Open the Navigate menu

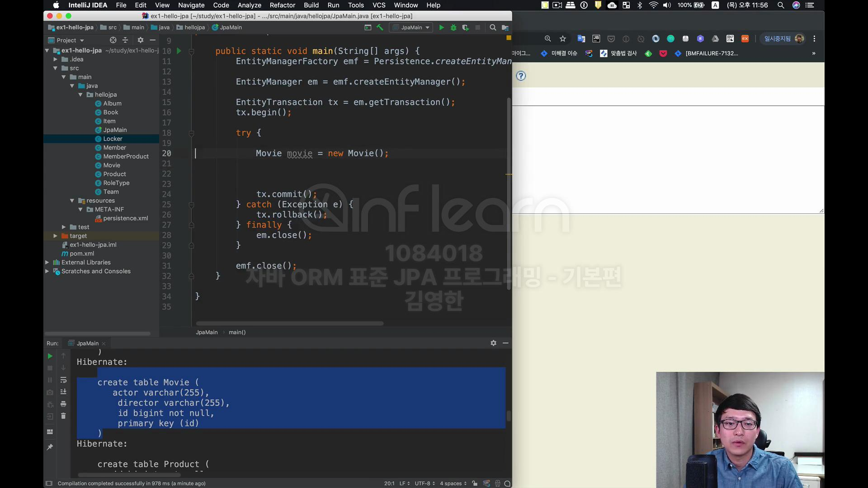(x=191, y=5)
